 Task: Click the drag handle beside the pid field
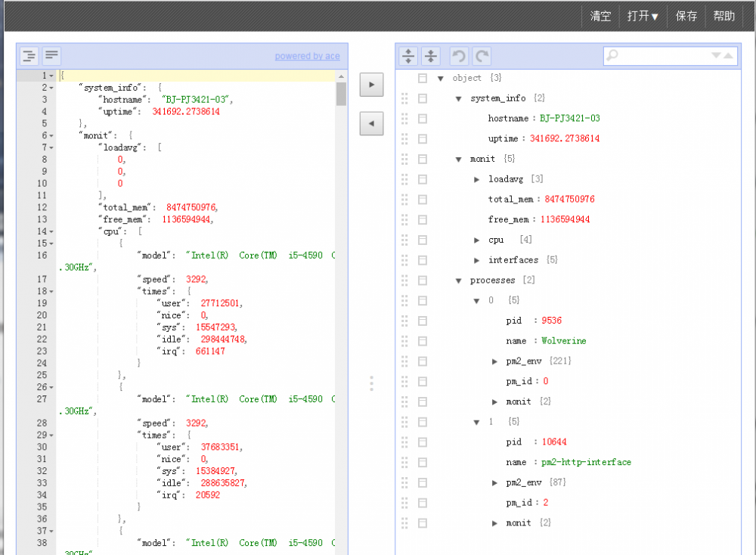[x=404, y=320]
